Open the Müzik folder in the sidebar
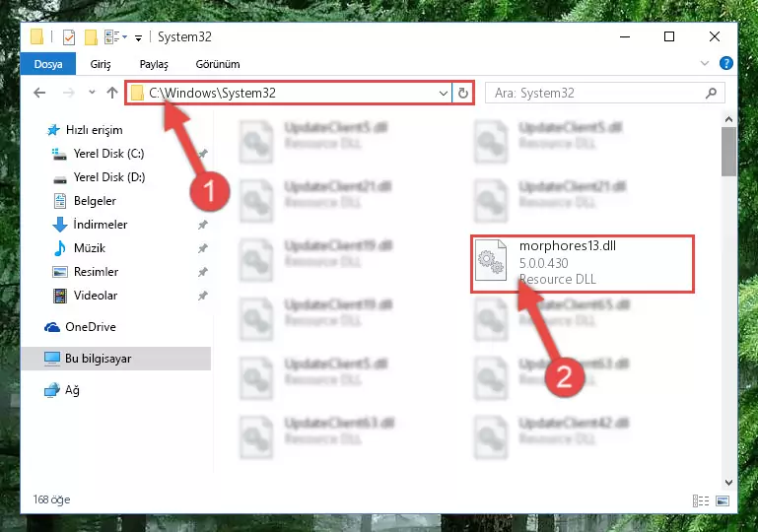This screenshot has height=532, width=758. [90, 248]
